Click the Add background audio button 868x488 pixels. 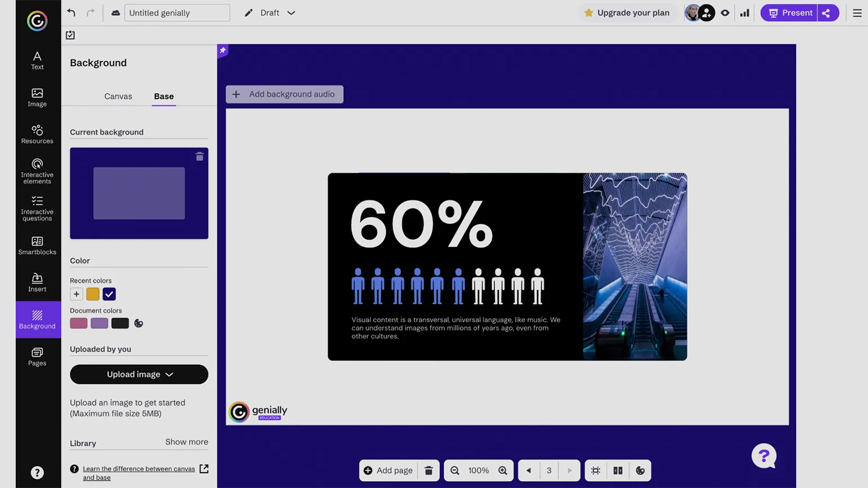pos(285,94)
